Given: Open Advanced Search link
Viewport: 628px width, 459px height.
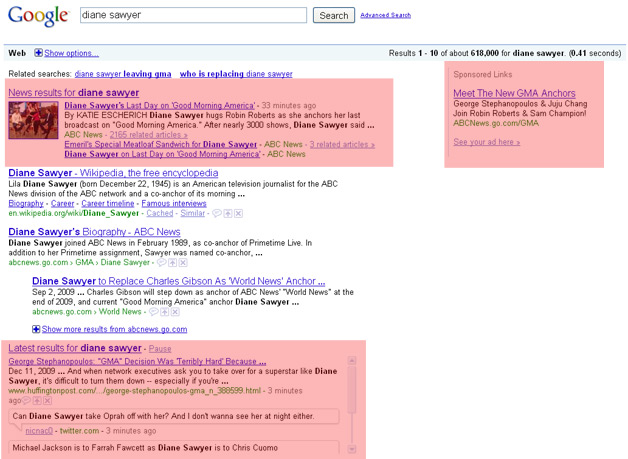Looking at the screenshot, I should (385, 16).
